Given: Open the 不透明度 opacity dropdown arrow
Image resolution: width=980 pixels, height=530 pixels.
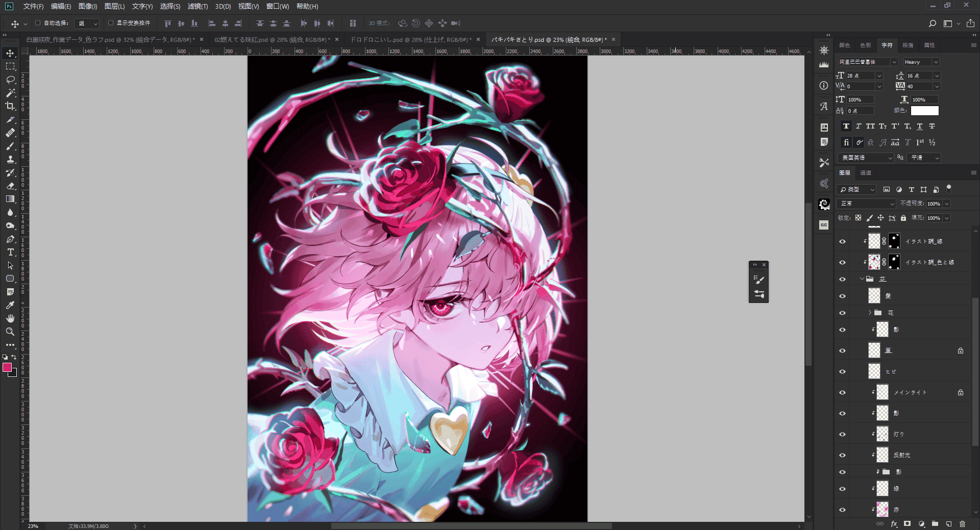Looking at the screenshot, I should (x=947, y=204).
